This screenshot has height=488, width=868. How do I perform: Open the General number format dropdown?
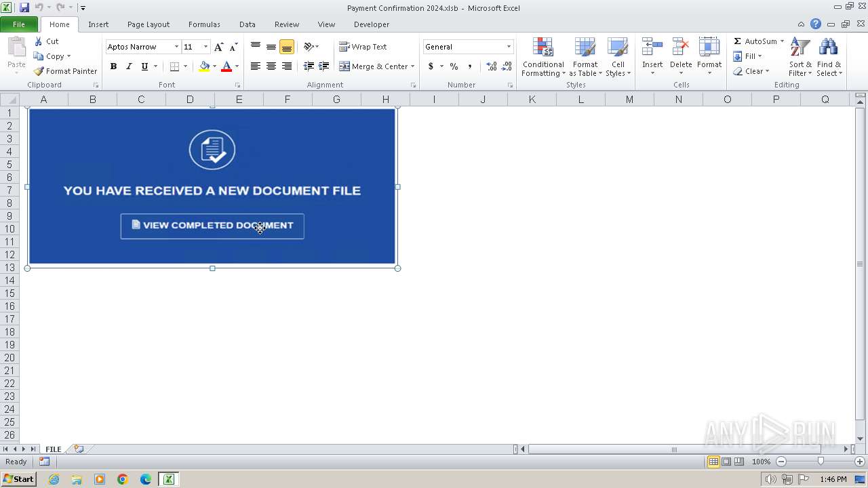pos(509,47)
